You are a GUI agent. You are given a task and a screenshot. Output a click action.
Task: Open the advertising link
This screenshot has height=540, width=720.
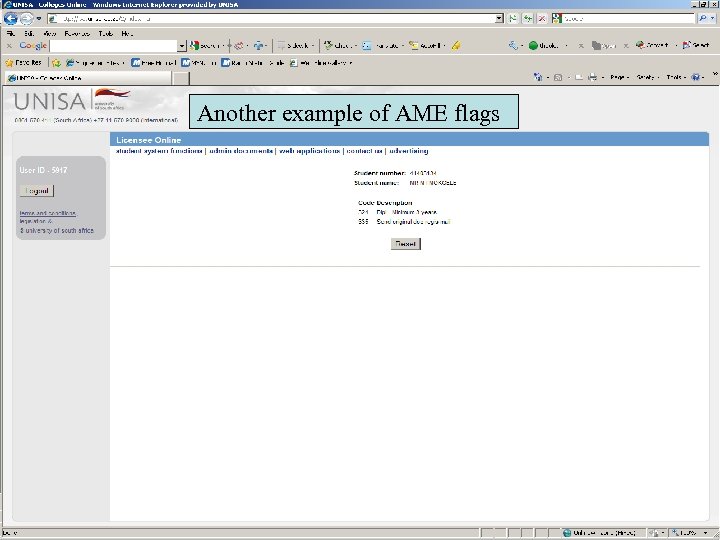click(409, 151)
